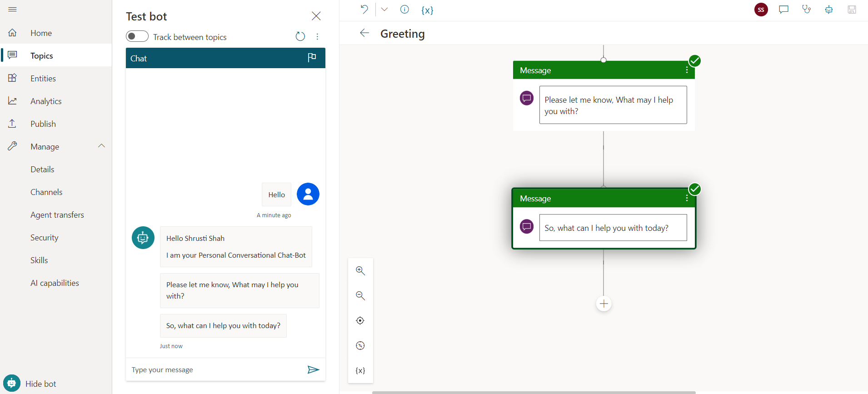
Task: Click the user avatar in chat
Action: (308, 194)
